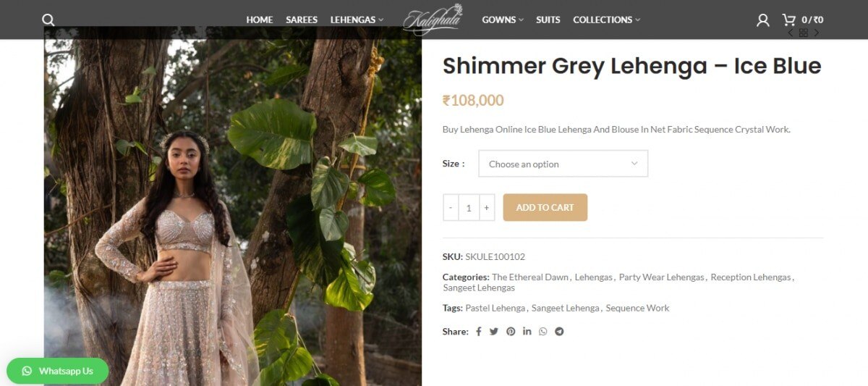Expand the Collections menu
The width and height of the screenshot is (868, 386).
click(x=606, y=20)
